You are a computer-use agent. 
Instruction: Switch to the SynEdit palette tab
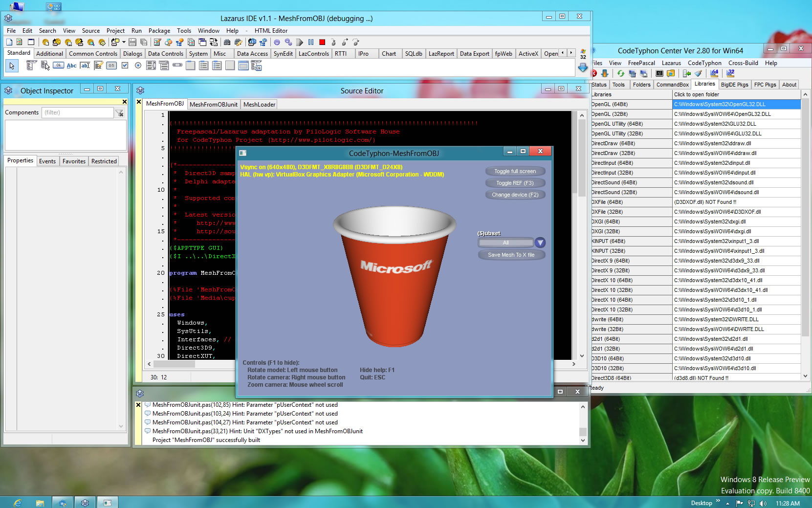click(283, 54)
